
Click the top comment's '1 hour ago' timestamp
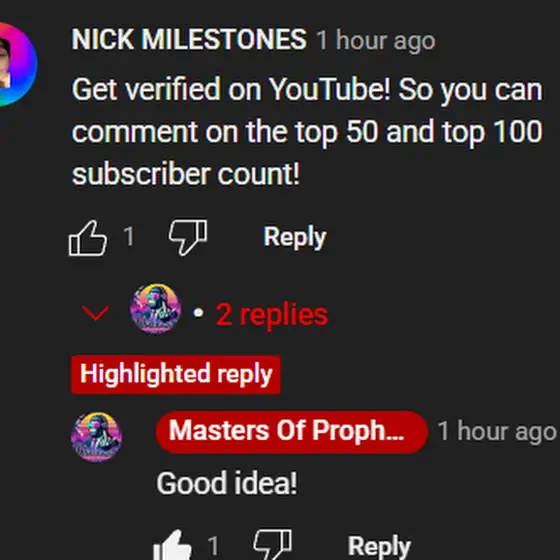click(376, 41)
